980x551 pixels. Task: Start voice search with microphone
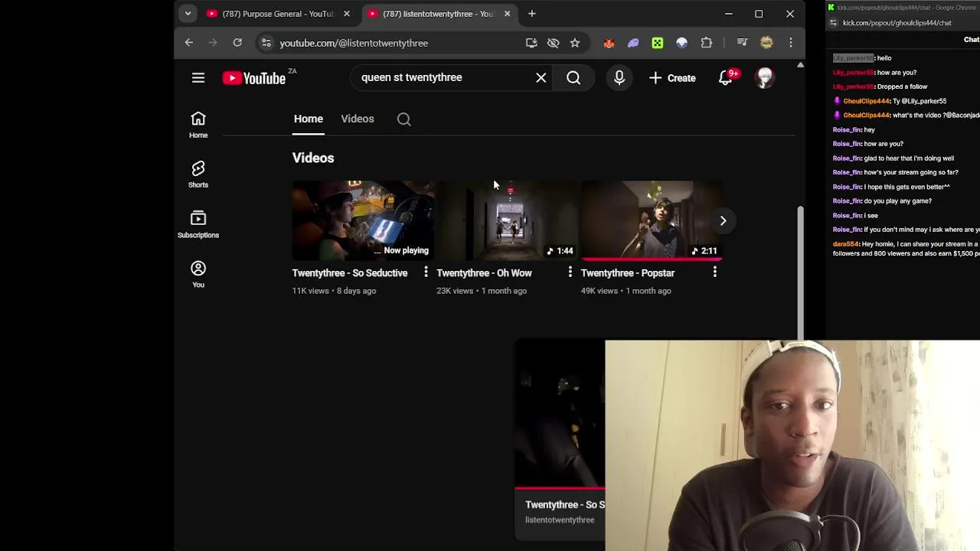[x=619, y=77]
